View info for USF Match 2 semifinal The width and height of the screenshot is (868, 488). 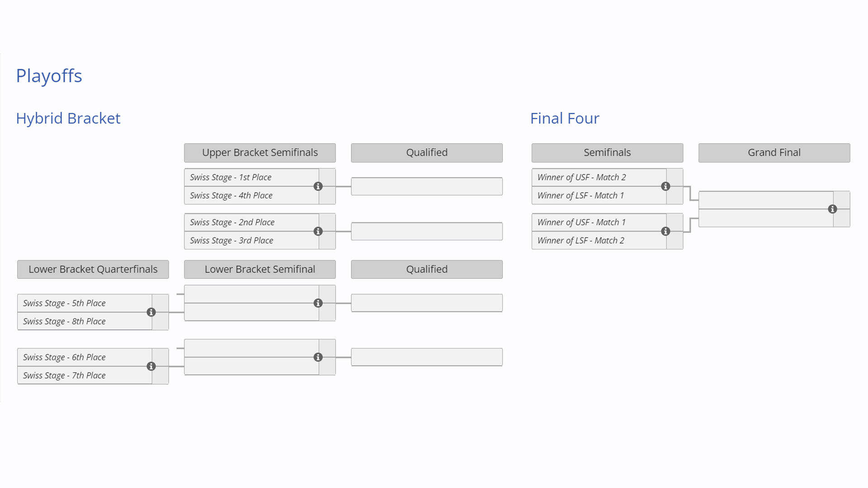tap(665, 186)
